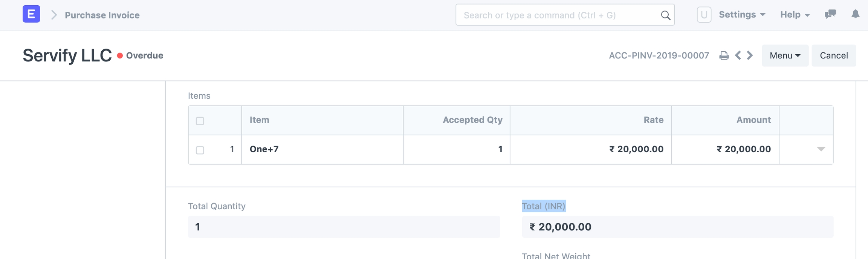The width and height of the screenshot is (868, 259).
Task: Click the ERPNext home logo icon
Action: [31, 14]
